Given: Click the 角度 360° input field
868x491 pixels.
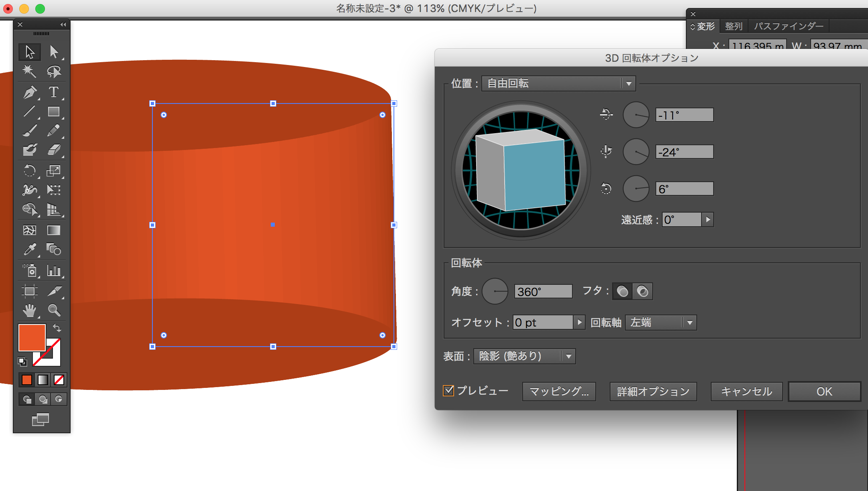Looking at the screenshot, I should (543, 291).
